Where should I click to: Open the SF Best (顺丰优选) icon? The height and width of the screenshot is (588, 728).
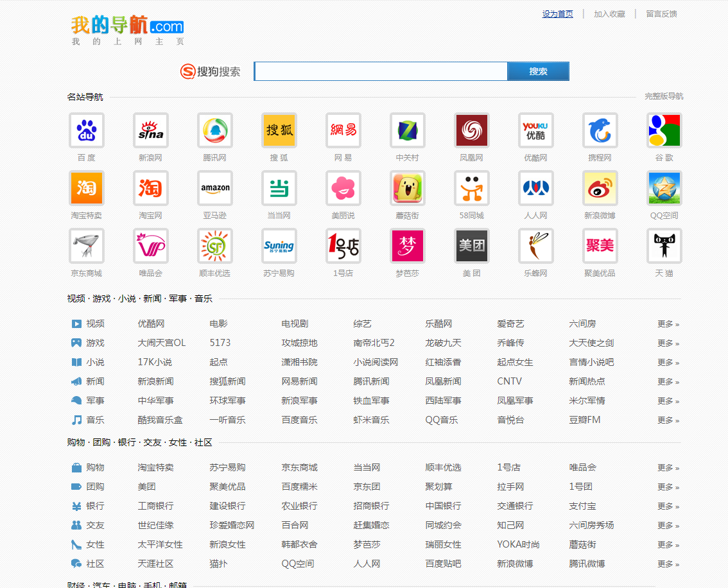pos(214,246)
